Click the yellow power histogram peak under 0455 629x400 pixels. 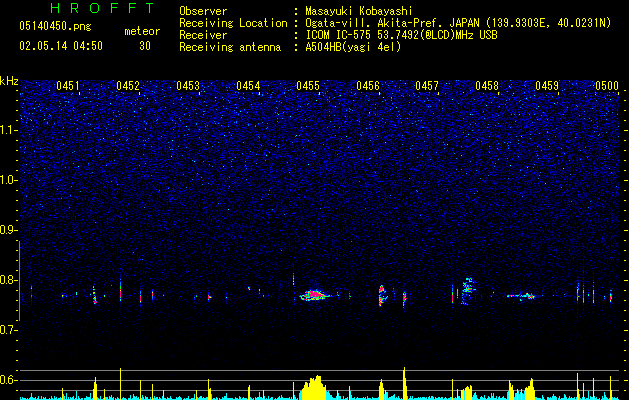coord(314,387)
